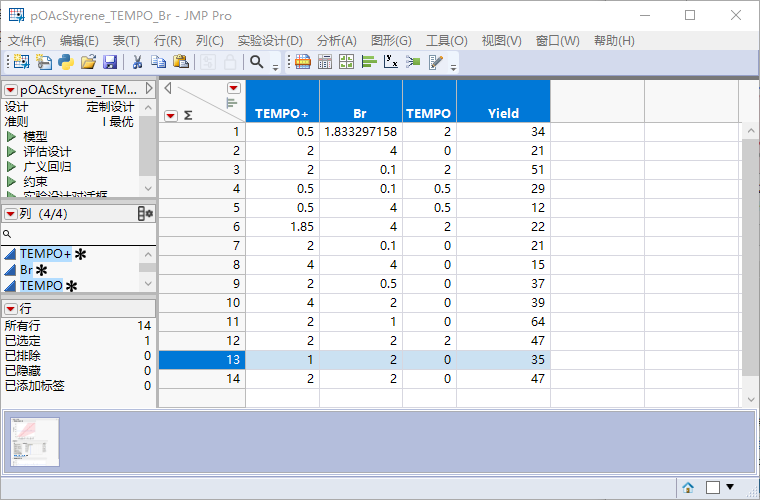Click the report thumbnail in bottom panel

click(x=35, y=441)
